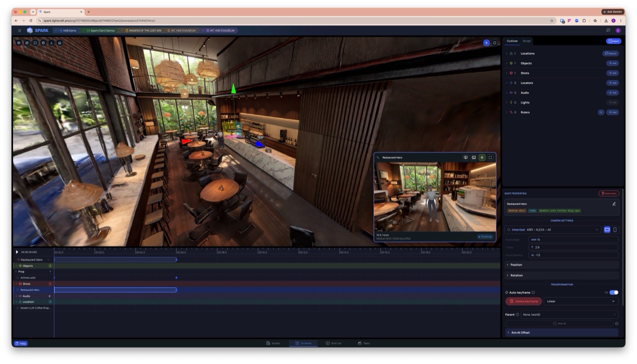The width and height of the screenshot is (637, 364).
Task: Select the NAB Demo breadcrumb
Action: tap(68, 30)
